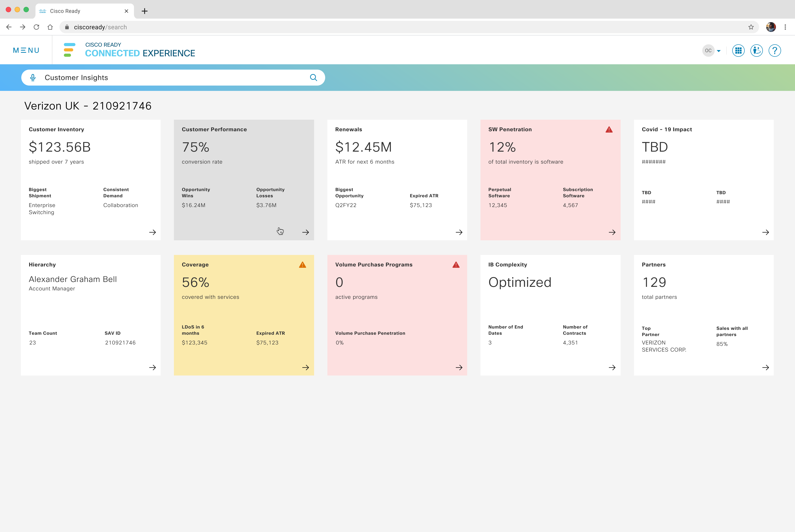Open the browser three-dot menu
Viewport: 795px width, 532px height.
[785, 27]
